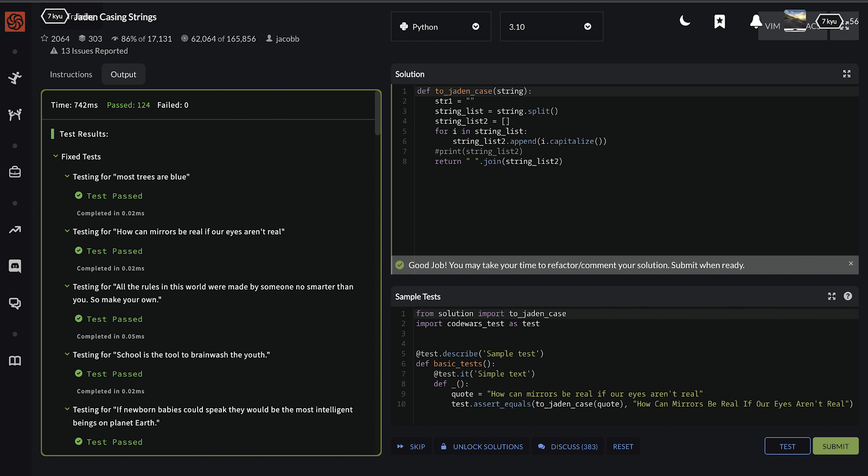Click the output panel scrollbar
Image resolution: width=868 pixels, height=476 pixels.
[378, 113]
